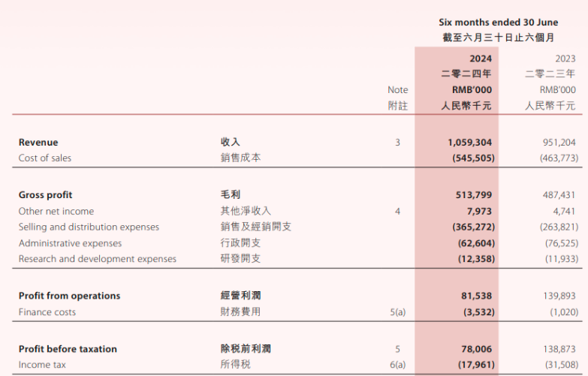Click the 2024 column year header

481,59
